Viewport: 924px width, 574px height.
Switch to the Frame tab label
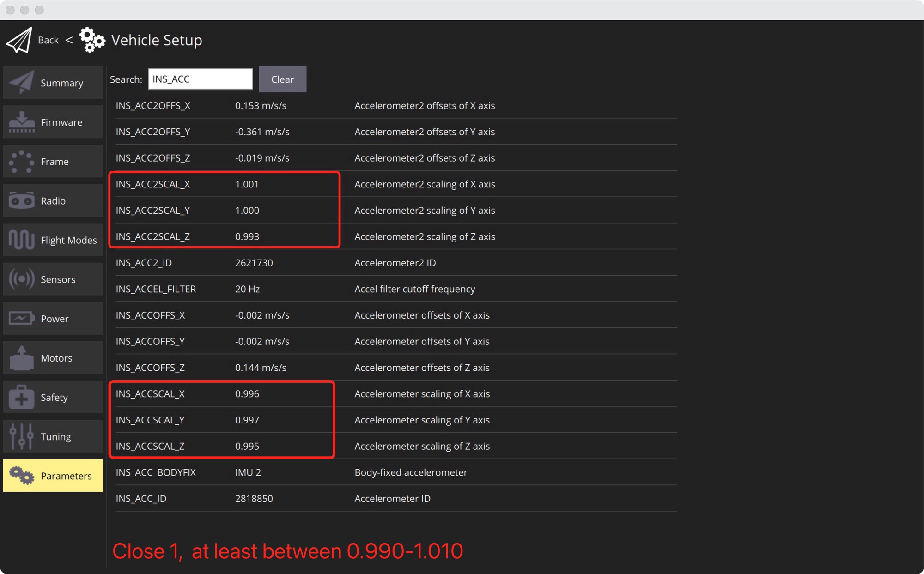[55, 162]
